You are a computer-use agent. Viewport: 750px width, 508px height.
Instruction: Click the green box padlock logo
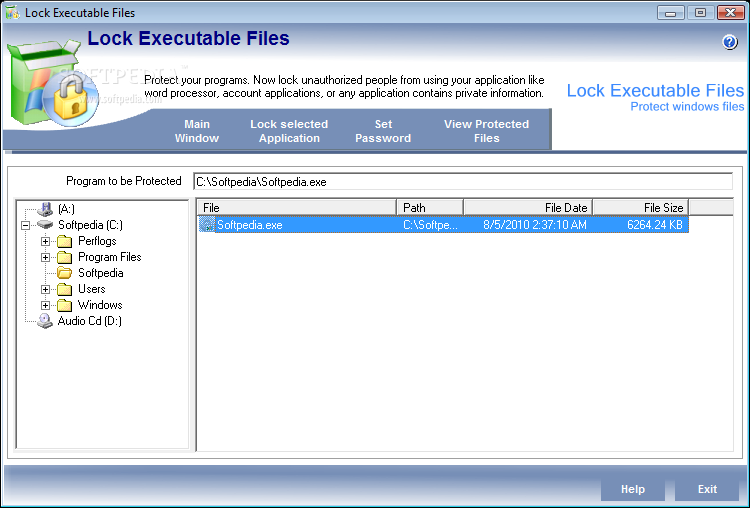tap(53, 84)
